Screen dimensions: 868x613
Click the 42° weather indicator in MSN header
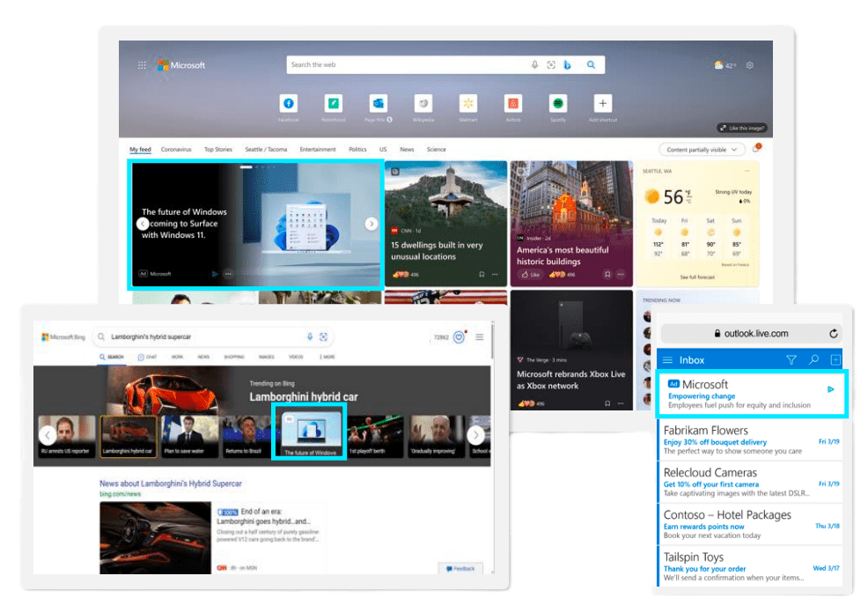tap(725, 65)
